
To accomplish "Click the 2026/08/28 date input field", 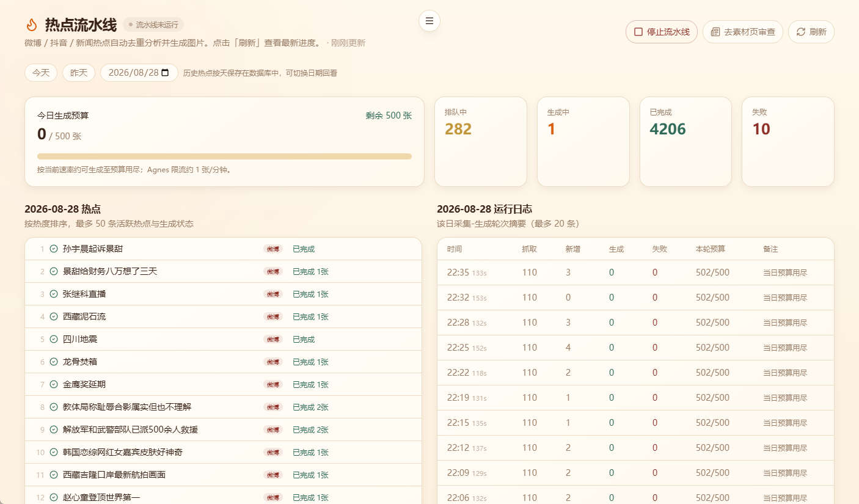I will [139, 73].
